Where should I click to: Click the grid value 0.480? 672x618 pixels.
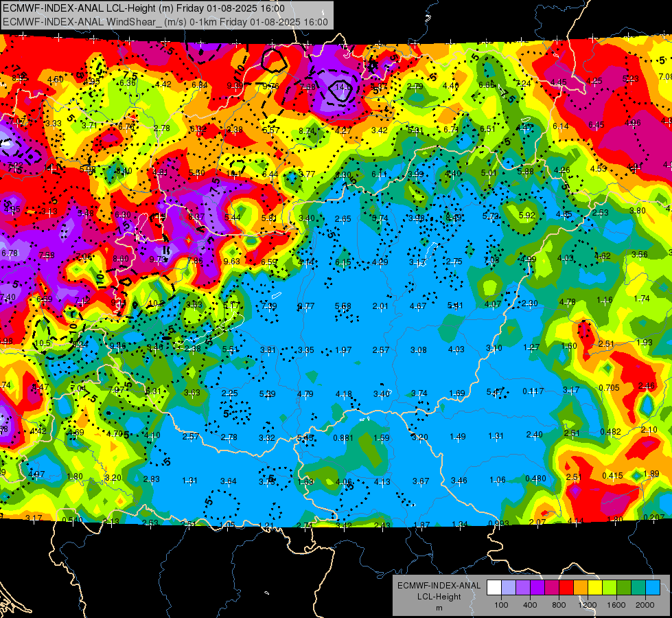(x=535, y=478)
